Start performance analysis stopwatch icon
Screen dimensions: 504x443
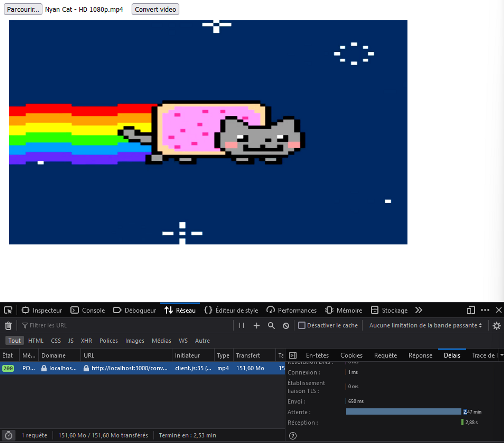click(9, 435)
